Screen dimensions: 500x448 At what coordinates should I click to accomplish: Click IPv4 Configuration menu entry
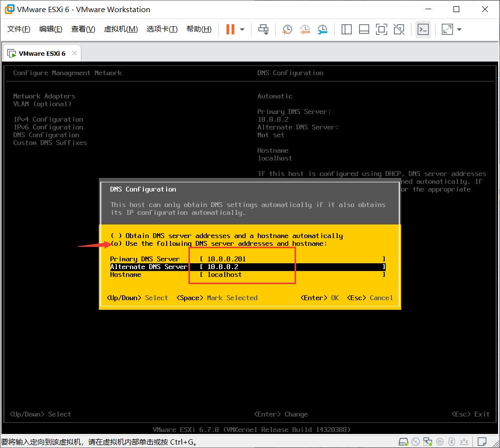tap(48, 119)
